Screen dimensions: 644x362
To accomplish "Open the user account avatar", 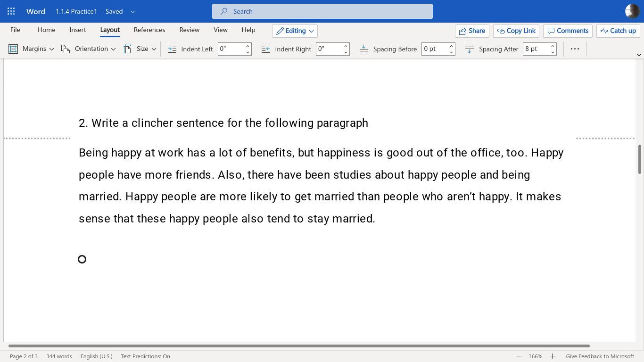I will (x=632, y=11).
